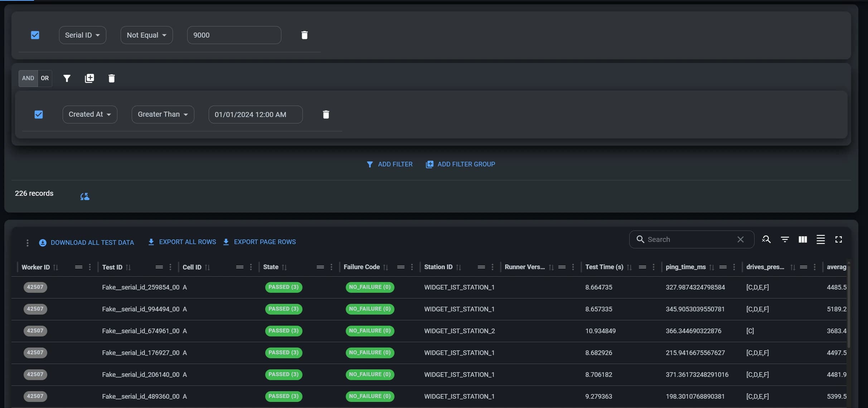Image resolution: width=868 pixels, height=408 pixels.
Task: Open Worker ID column actions menu
Action: tap(89, 267)
